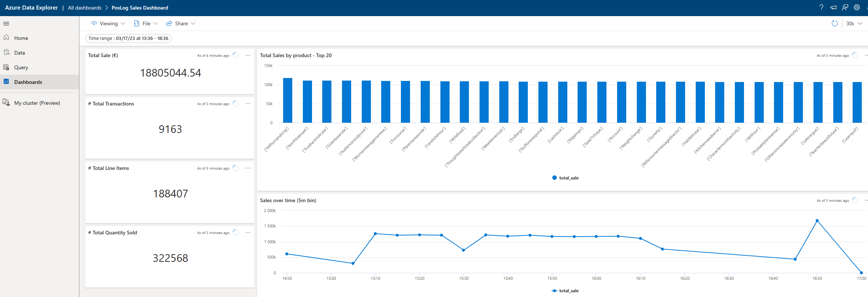This screenshot has height=297, width=868.
Task: Click the ['Northlistenyet'] bar
Action: point(307,102)
